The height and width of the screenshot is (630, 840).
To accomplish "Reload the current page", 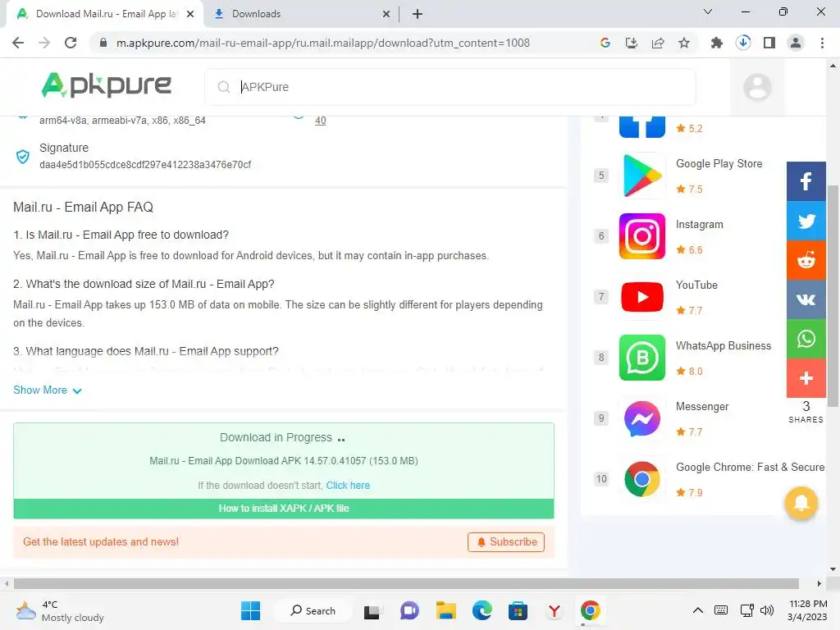I will pyautogui.click(x=71, y=43).
